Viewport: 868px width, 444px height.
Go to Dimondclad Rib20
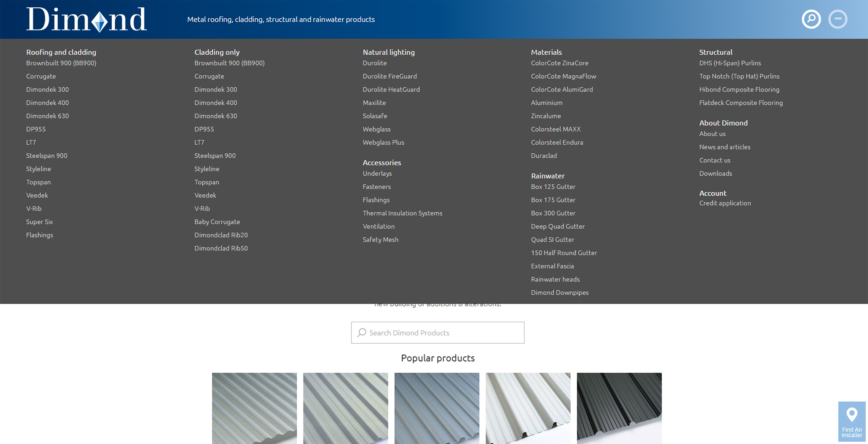(x=221, y=235)
